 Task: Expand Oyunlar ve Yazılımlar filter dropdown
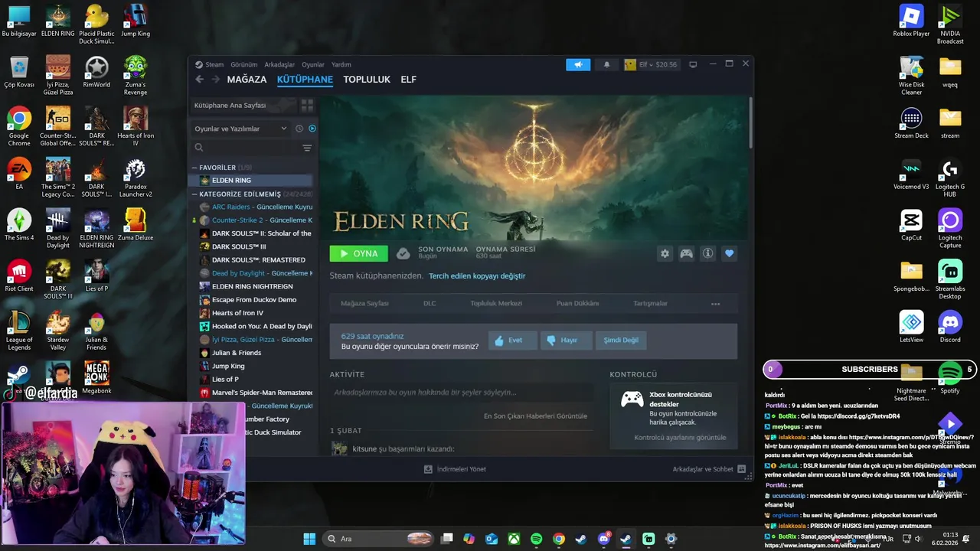(x=240, y=129)
